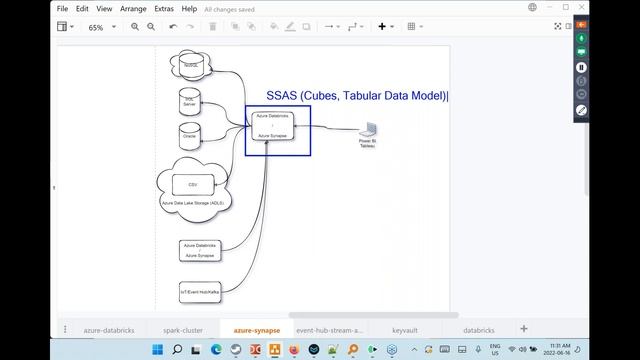Toggle the recorder screen-share green button
The width and height of the screenshot is (640, 360).
pyautogui.click(x=581, y=52)
